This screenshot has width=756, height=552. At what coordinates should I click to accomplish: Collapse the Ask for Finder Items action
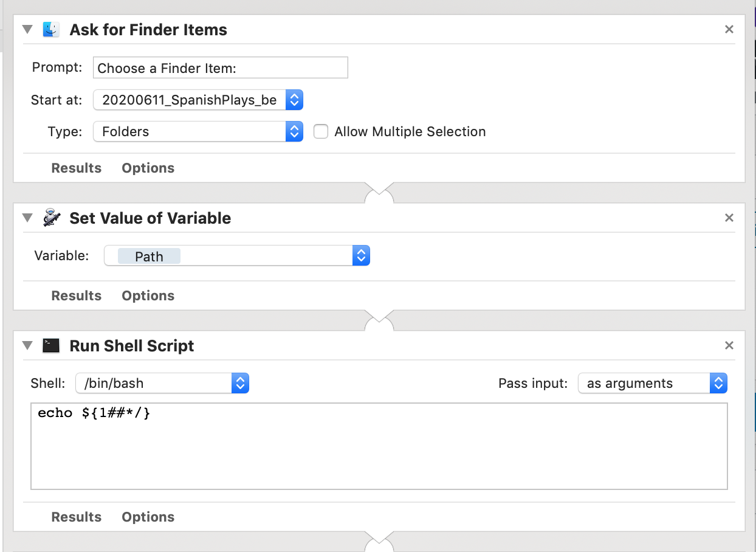pos(27,30)
